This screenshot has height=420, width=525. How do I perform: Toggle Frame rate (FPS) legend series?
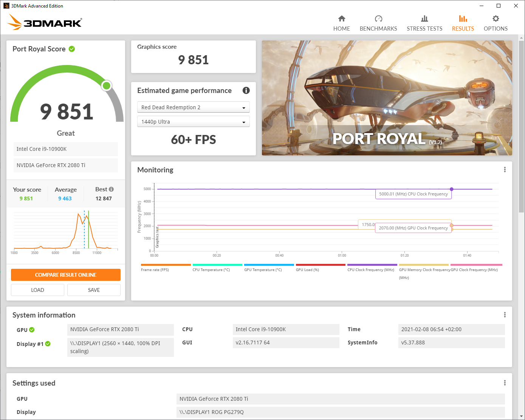166,268
